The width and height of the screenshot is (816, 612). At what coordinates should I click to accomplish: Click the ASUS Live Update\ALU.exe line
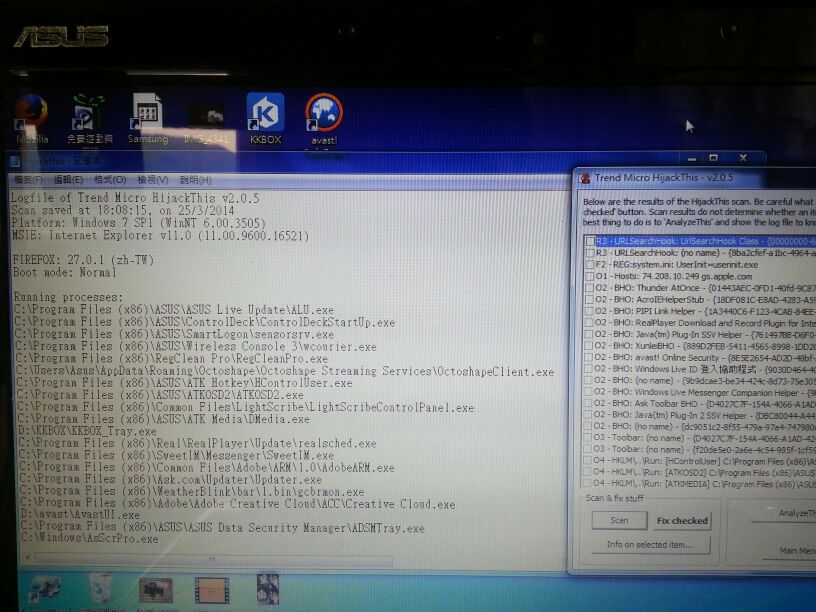click(x=174, y=310)
